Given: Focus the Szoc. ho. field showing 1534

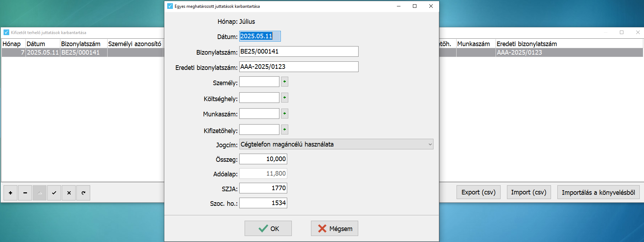Looking at the screenshot, I should 263,203.
